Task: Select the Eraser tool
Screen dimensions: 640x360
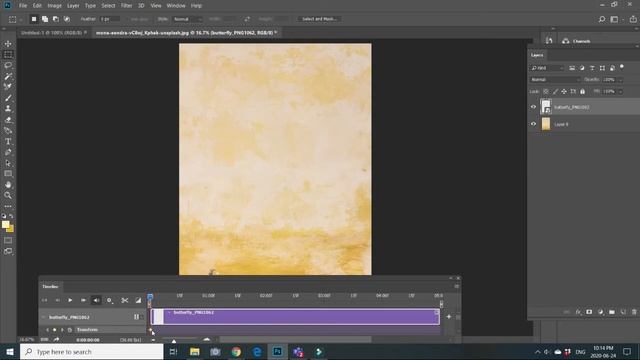Action: (8, 120)
